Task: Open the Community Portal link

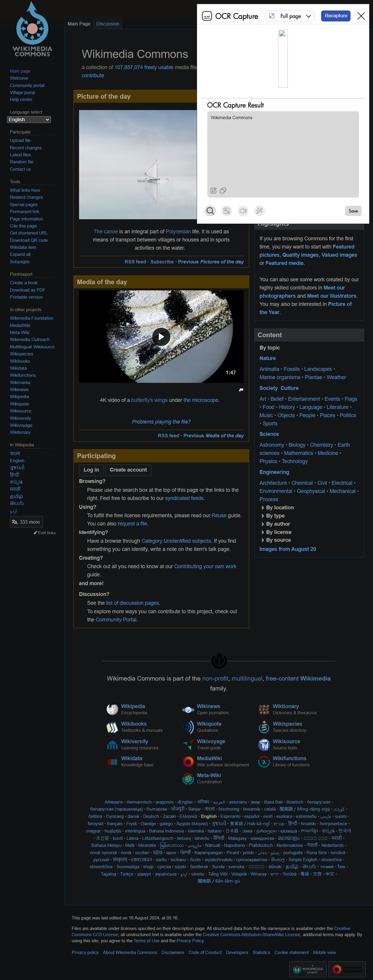Action: (116, 620)
